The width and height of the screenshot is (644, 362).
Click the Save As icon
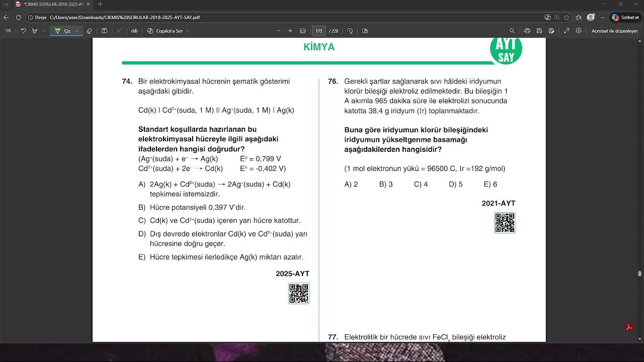point(552,31)
